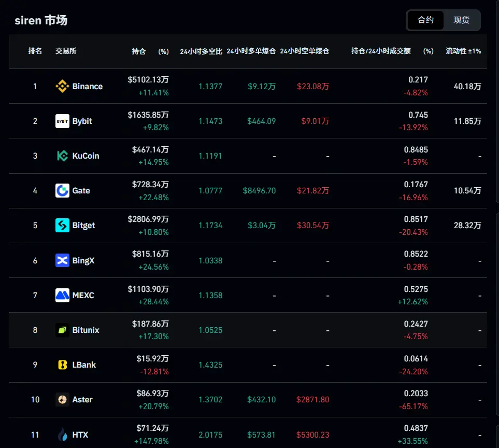Open the Bitunix exchange name link
The image size is (499, 448).
pyautogui.click(x=85, y=330)
